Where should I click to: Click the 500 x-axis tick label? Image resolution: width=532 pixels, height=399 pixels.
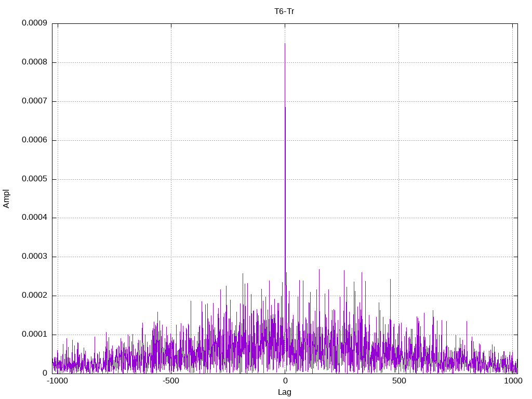click(399, 381)
